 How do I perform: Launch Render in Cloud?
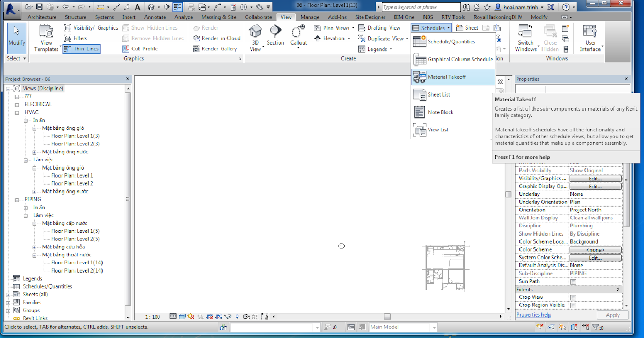coord(216,38)
